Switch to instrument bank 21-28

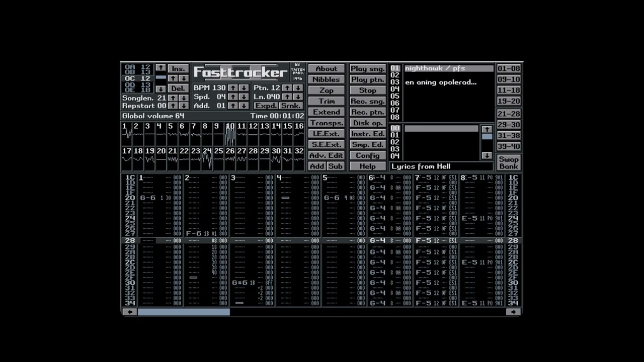pyautogui.click(x=509, y=114)
